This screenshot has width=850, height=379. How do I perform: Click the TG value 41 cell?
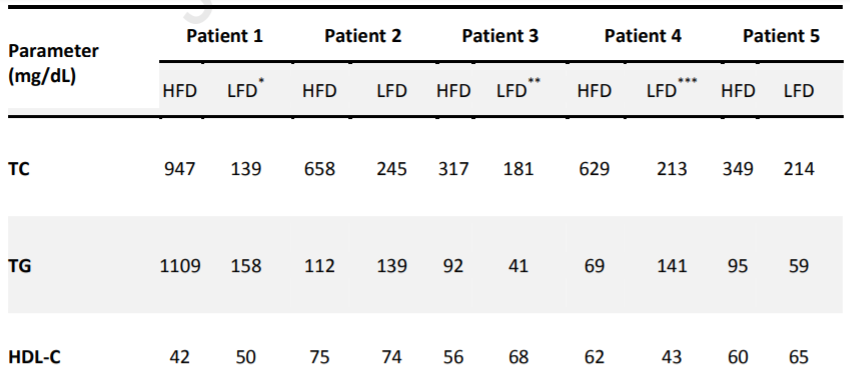point(518,266)
